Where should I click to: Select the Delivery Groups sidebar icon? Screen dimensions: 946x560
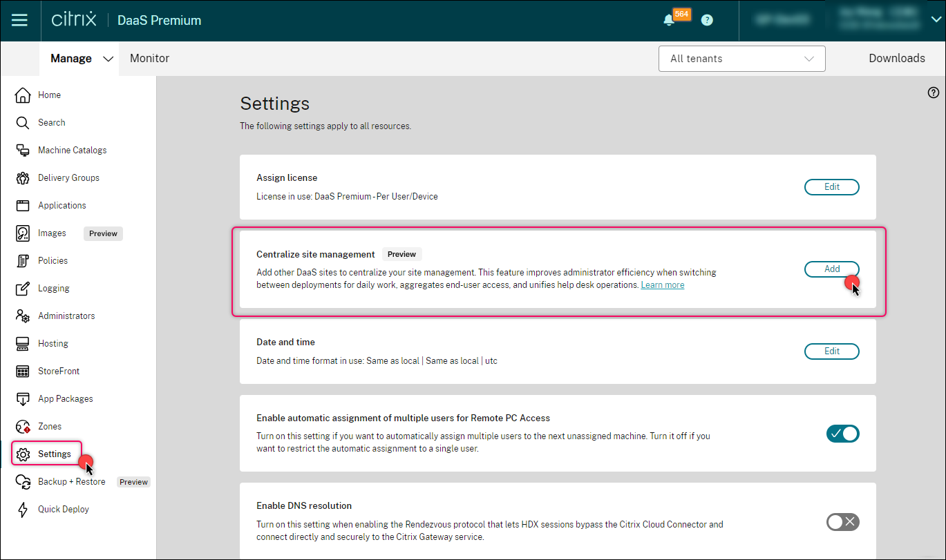point(23,177)
